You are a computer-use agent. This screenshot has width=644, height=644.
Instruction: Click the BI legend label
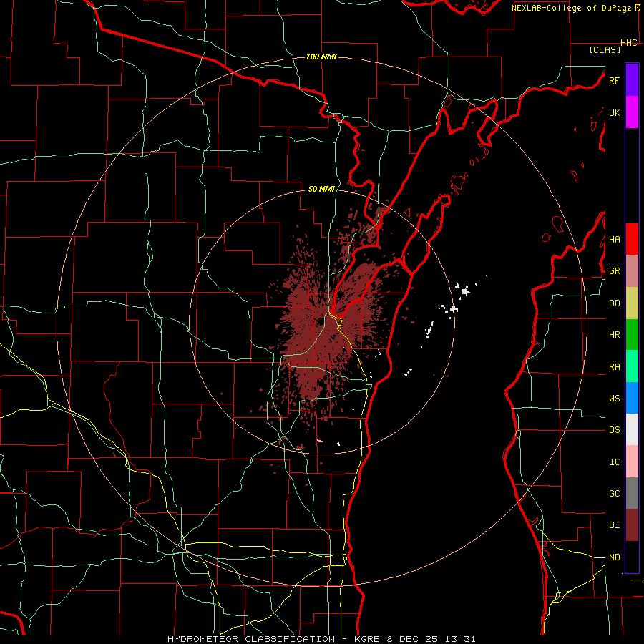[x=614, y=525]
